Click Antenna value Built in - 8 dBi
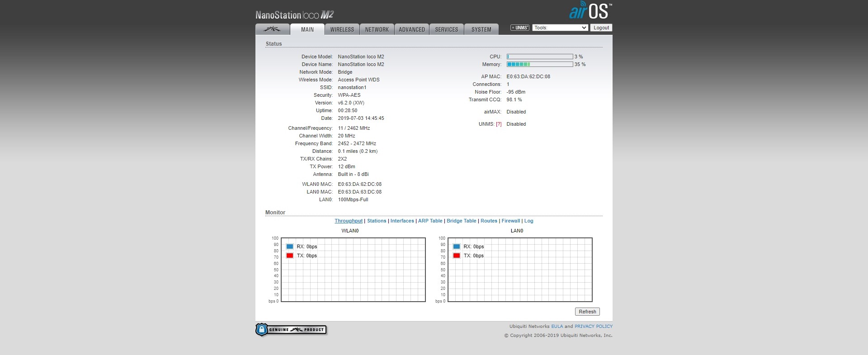868x355 pixels. 354,174
